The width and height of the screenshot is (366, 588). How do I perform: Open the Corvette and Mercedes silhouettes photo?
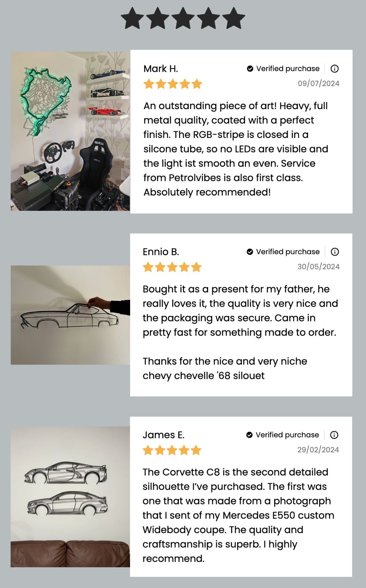70,496
